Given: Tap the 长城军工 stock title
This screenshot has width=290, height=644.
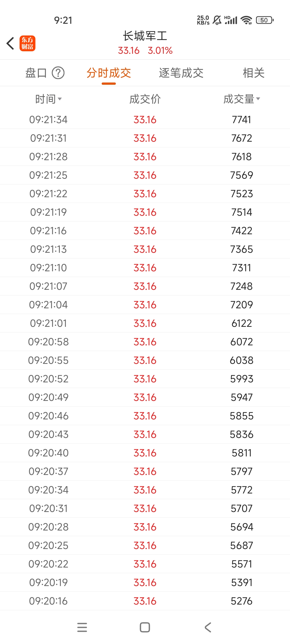Looking at the screenshot, I should 145,36.
